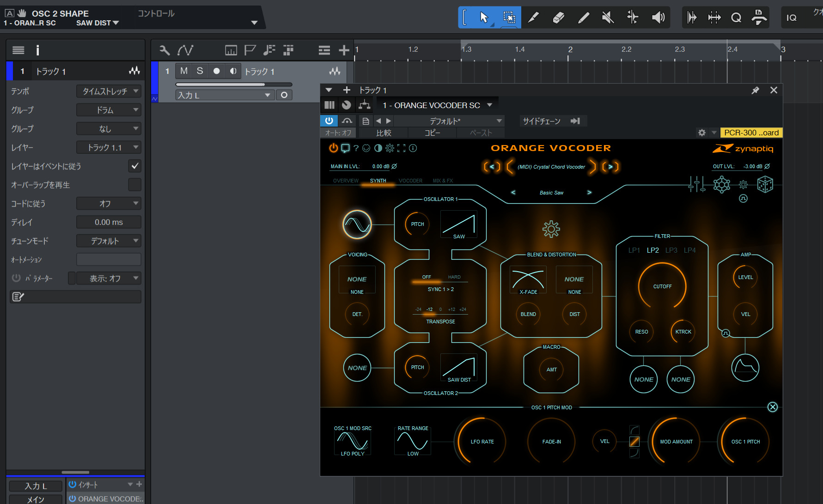Enable the overlap playback checkbox
The image size is (823, 504).
pos(134,185)
